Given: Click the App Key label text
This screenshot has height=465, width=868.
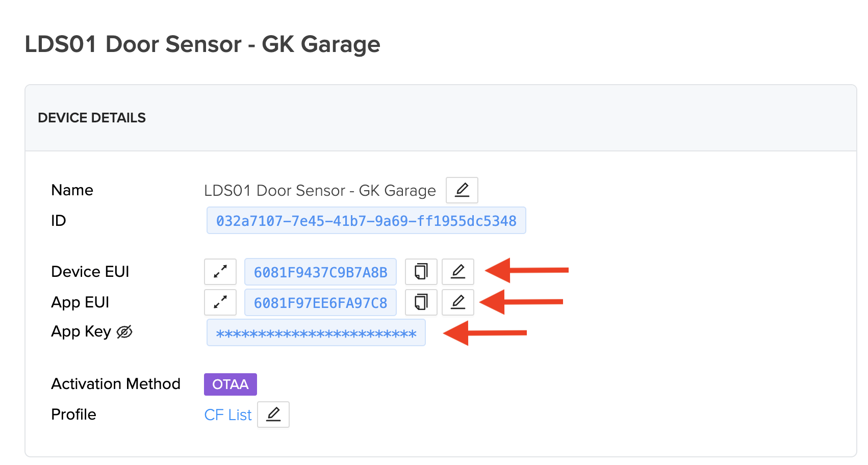Looking at the screenshot, I should coord(81,332).
